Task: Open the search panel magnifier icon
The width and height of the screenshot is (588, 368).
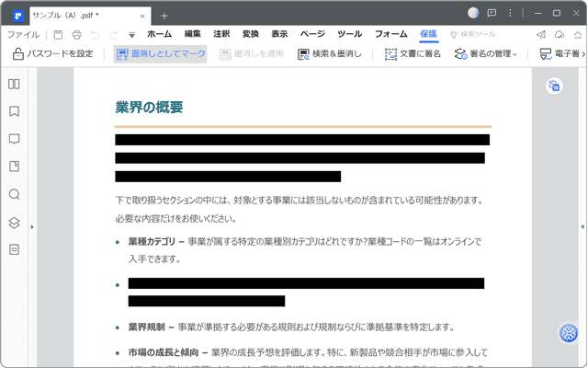Action: [x=15, y=194]
